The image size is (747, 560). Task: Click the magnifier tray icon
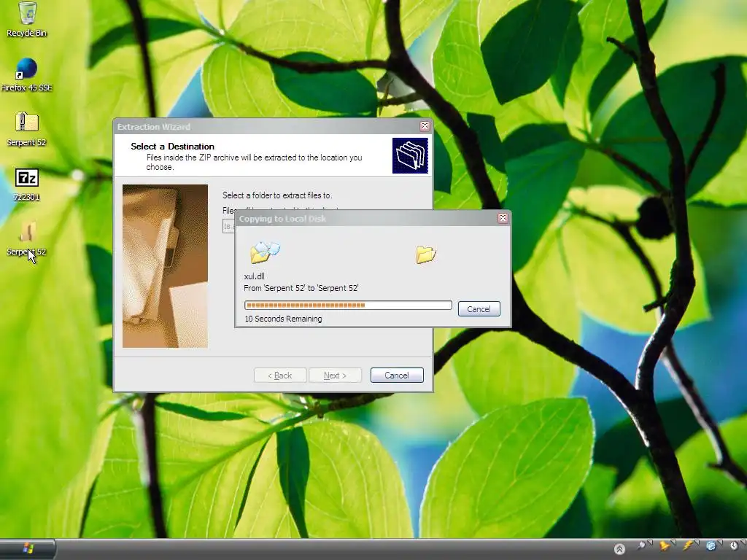coord(642,545)
